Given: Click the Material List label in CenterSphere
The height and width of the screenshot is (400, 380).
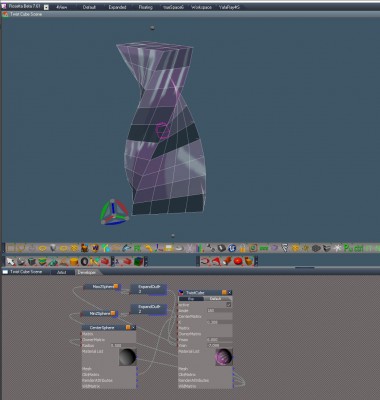Looking at the screenshot, I should (x=93, y=351).
